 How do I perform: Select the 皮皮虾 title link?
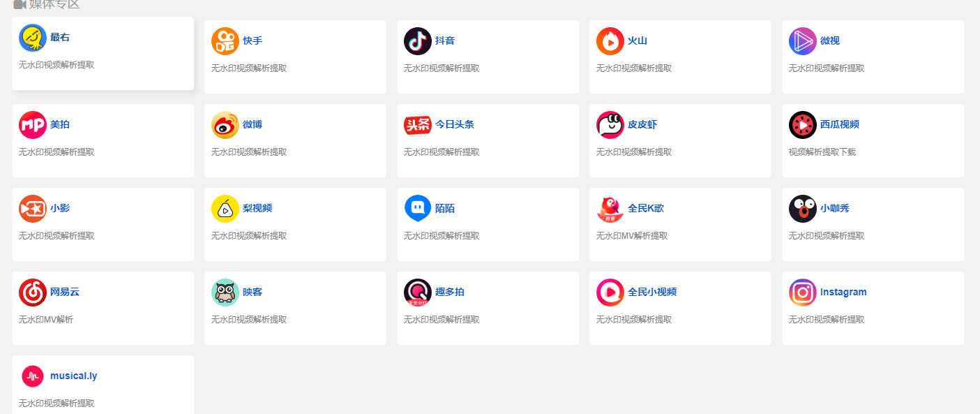pyautogui.click(x=642, y=124)
